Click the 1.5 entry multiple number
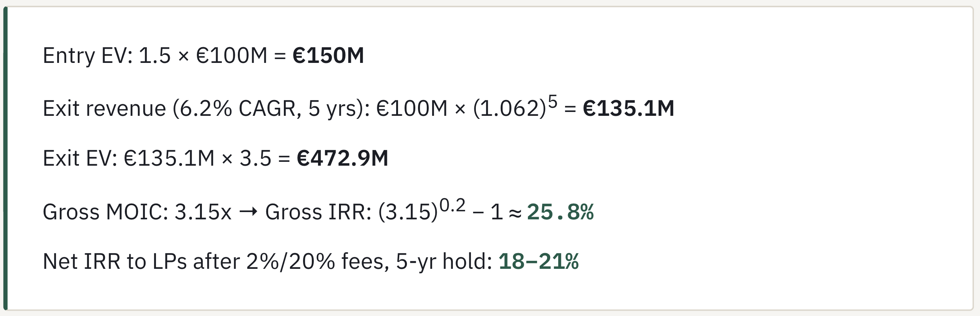Screen dimensions: 980x316 tap(154, 55)
